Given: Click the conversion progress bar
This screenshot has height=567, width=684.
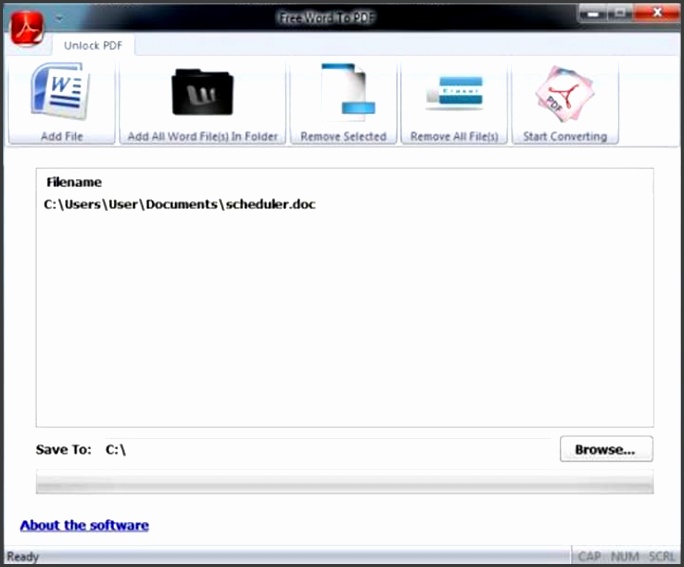Looking at the screenshot, I should 345,482.
